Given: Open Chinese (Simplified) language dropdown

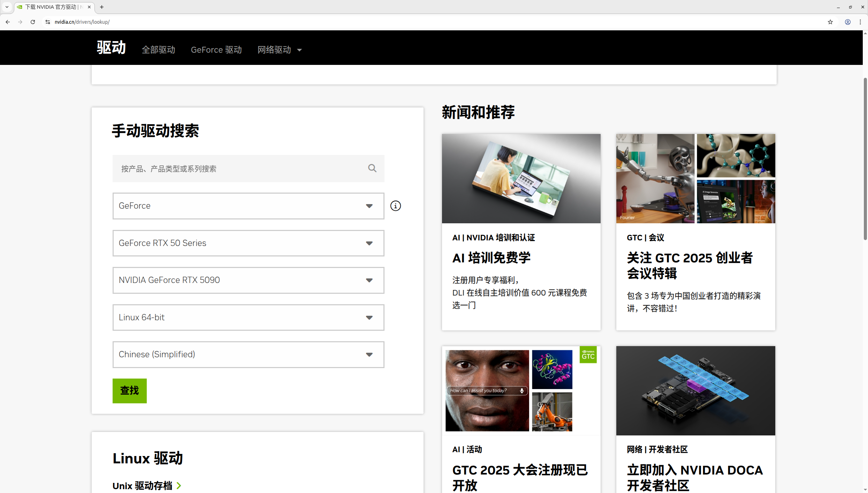Looking at the screenshot, I should tap(248, 354).
